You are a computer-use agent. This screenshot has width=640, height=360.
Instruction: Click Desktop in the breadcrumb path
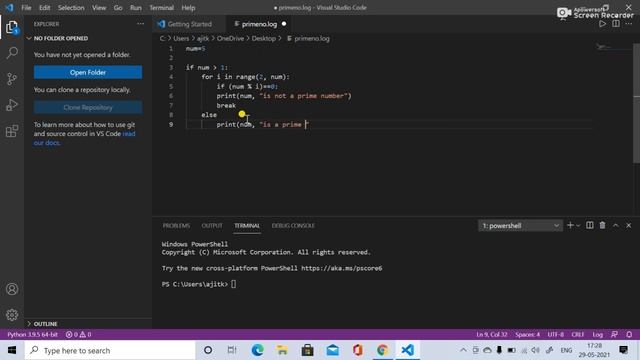[x=264, y=38]
